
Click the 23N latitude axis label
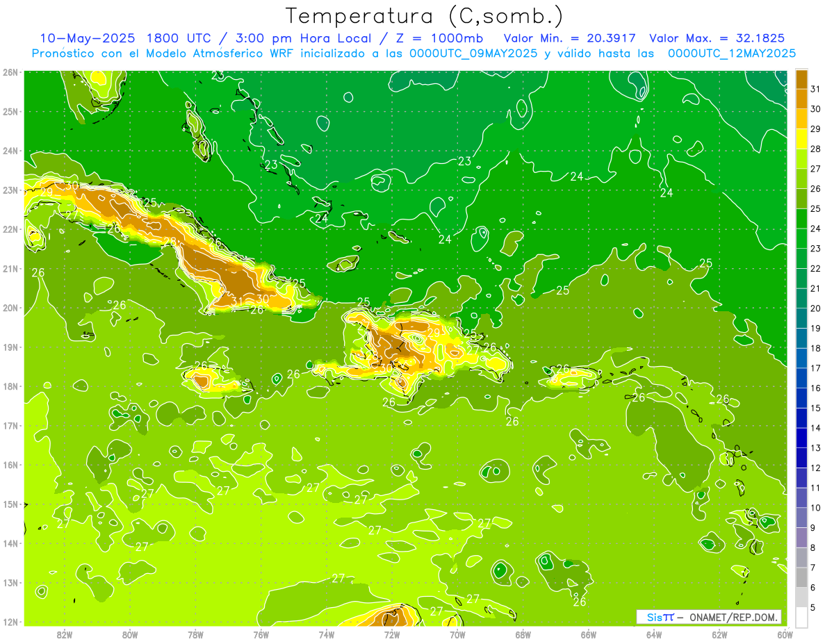pos(10,190)
